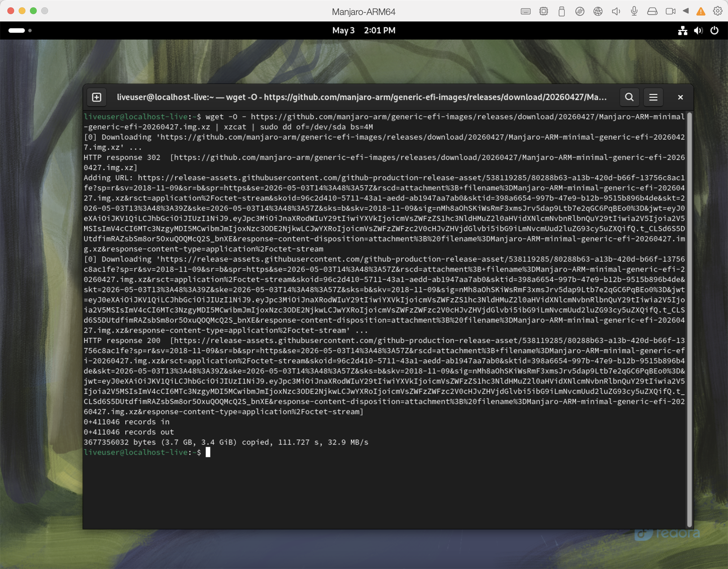The height and width of the screenshot is (569, 728).
Task: Close the terminal window
Action: tap(680, 97)
